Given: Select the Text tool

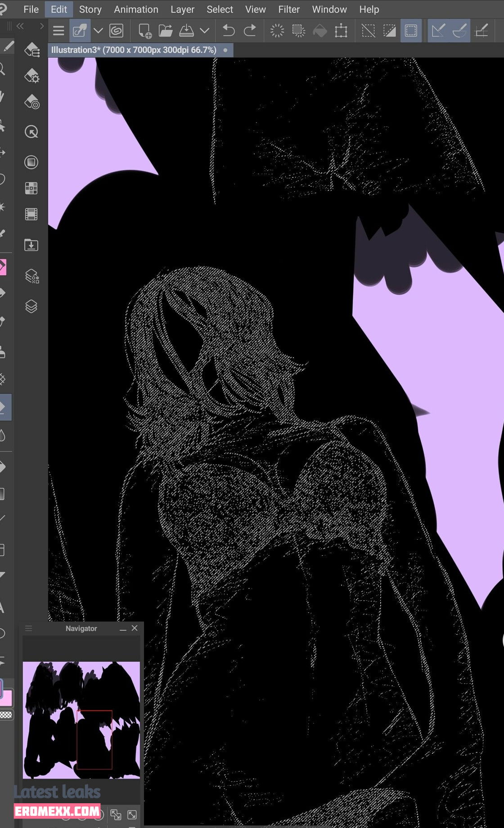Looking at the screenshot, I should [3, 607].
